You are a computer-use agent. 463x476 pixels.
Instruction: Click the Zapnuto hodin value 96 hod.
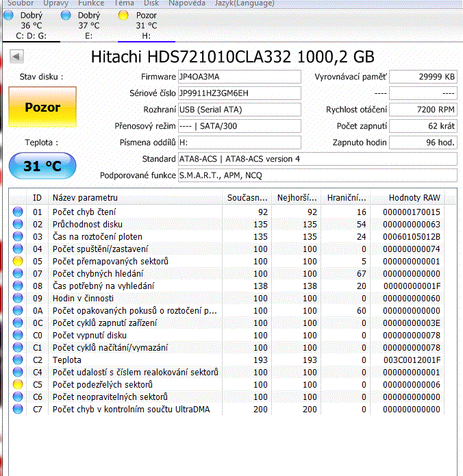coord(423,142)
